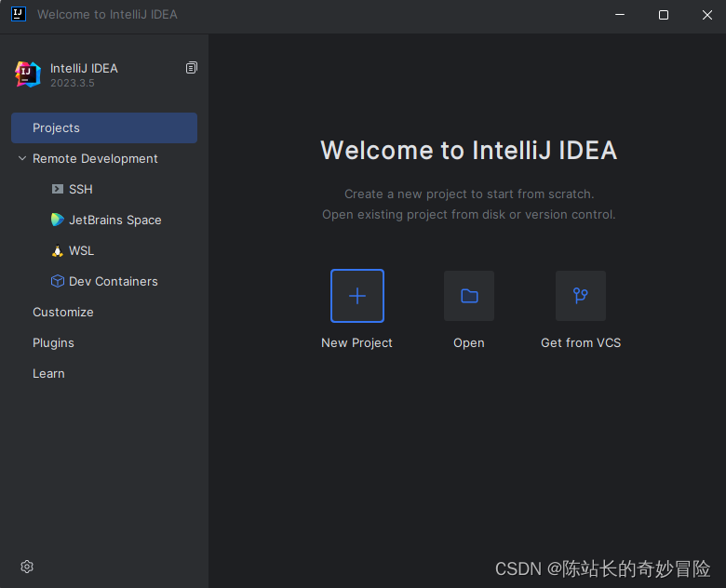Collapse the Remote Development chevron
Screen dimensions: 726x588
point(22,158)
